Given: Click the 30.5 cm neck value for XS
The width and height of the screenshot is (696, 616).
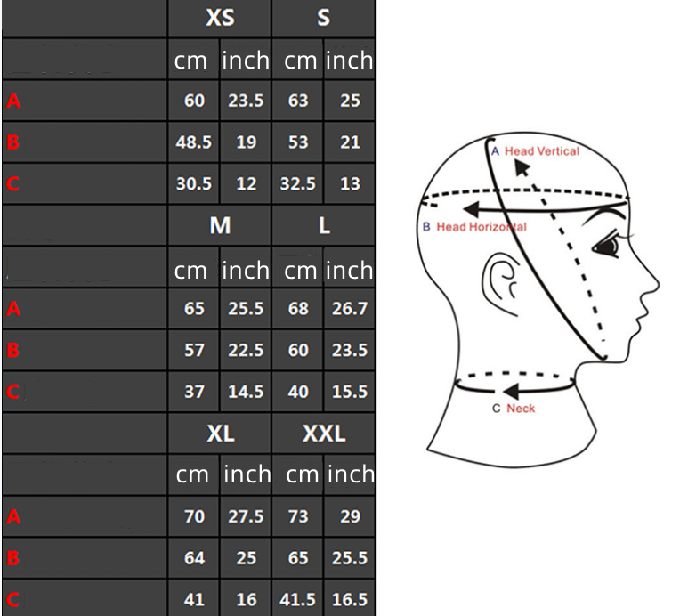Looking at the screenshot, I should click(193, 184).
